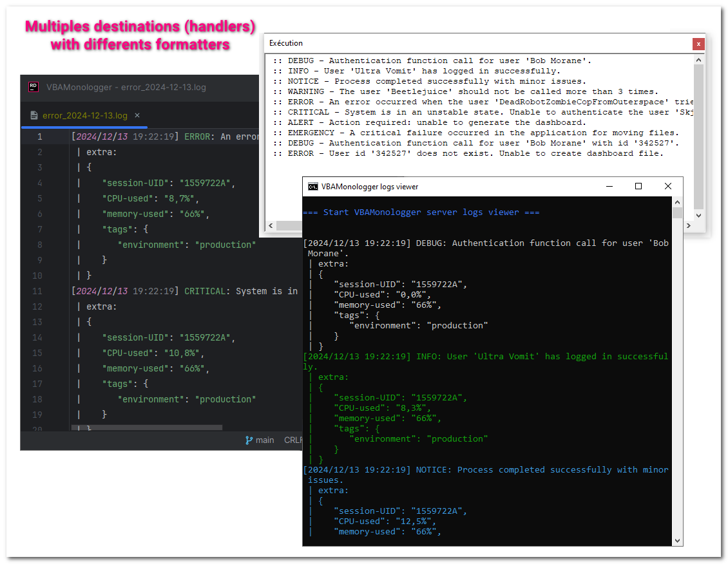Click the Git branch icon beside main

pyautogui.click(x=249, y=440)
